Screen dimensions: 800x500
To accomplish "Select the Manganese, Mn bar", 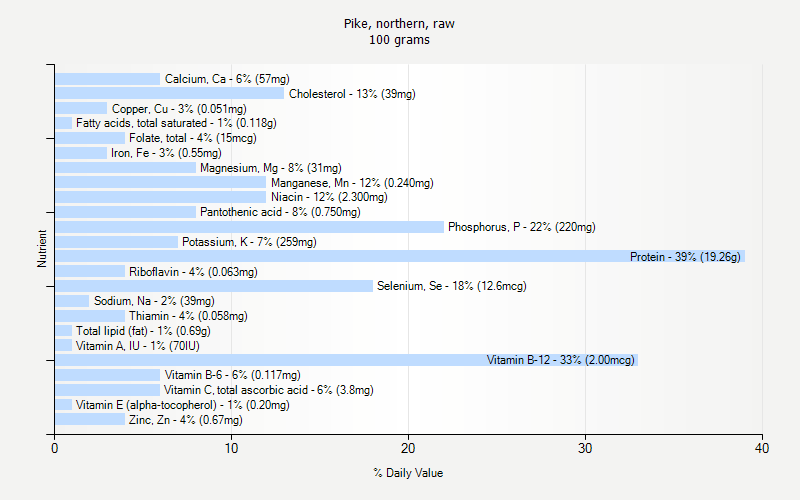I will click(161, 182).
